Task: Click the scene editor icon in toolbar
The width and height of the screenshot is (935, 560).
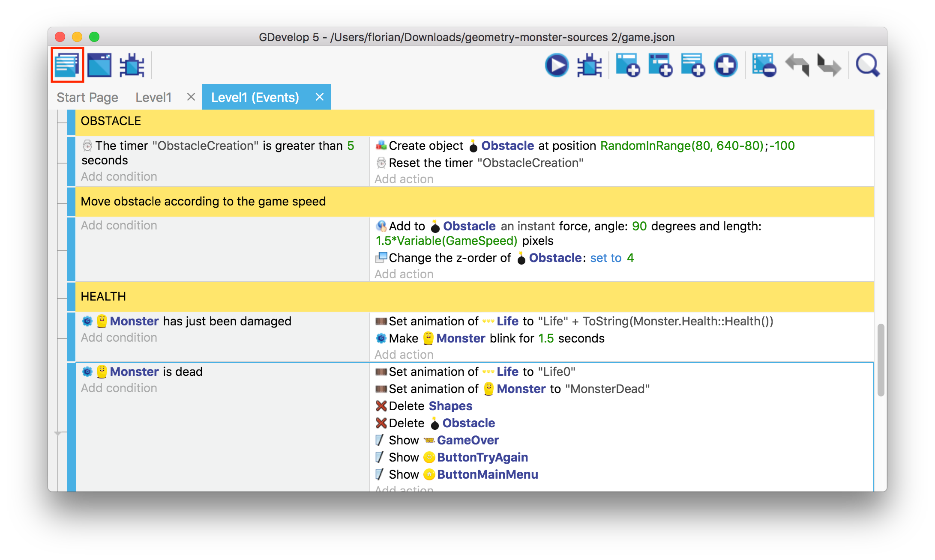Action: click(x=99, y=65)
